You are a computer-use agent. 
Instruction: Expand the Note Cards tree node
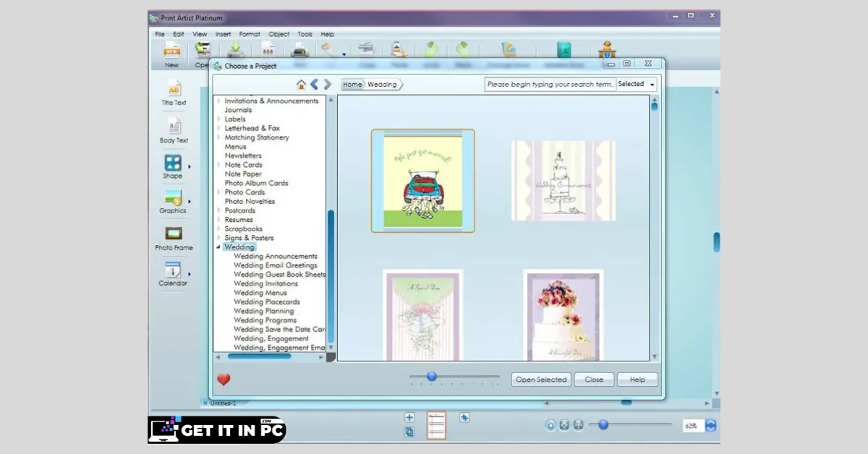coord(219,165)
